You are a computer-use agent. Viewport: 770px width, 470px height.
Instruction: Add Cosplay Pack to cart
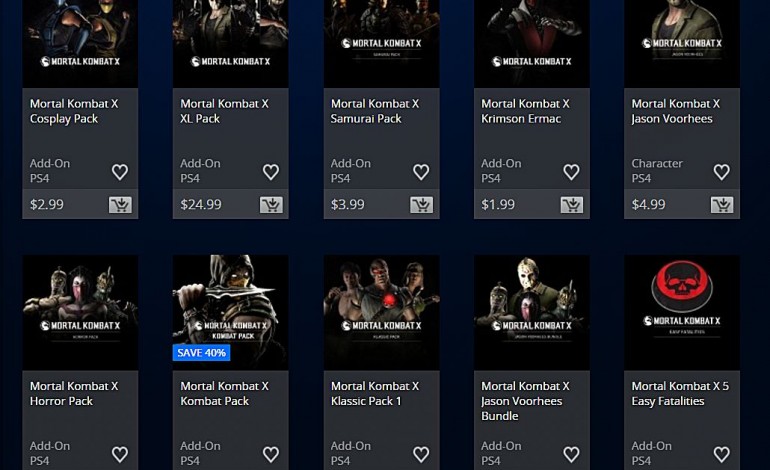pos(120,204)
